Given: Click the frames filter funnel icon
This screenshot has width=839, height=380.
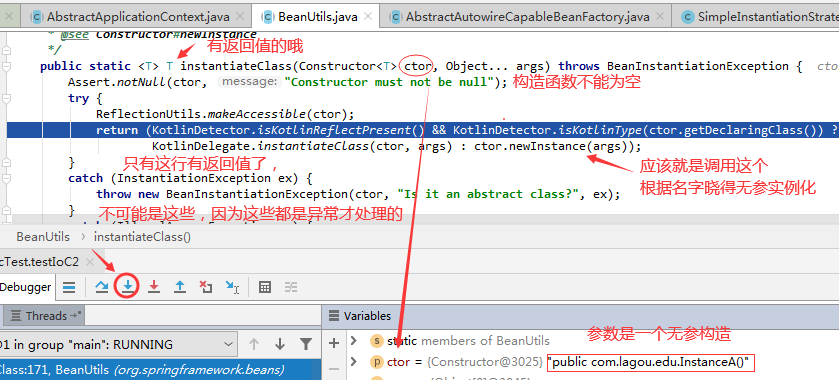Looking at the screenshot, I should click(306, 344).
